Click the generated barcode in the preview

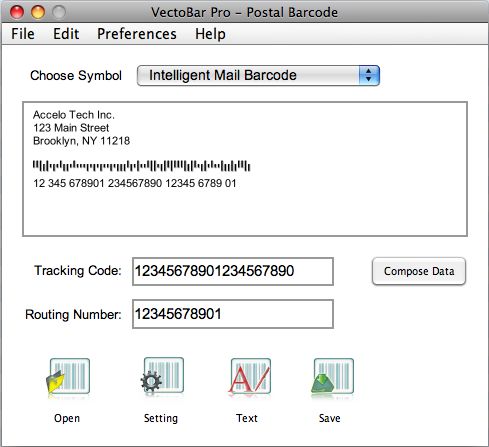pyautogui.click(x=141, y=166)
